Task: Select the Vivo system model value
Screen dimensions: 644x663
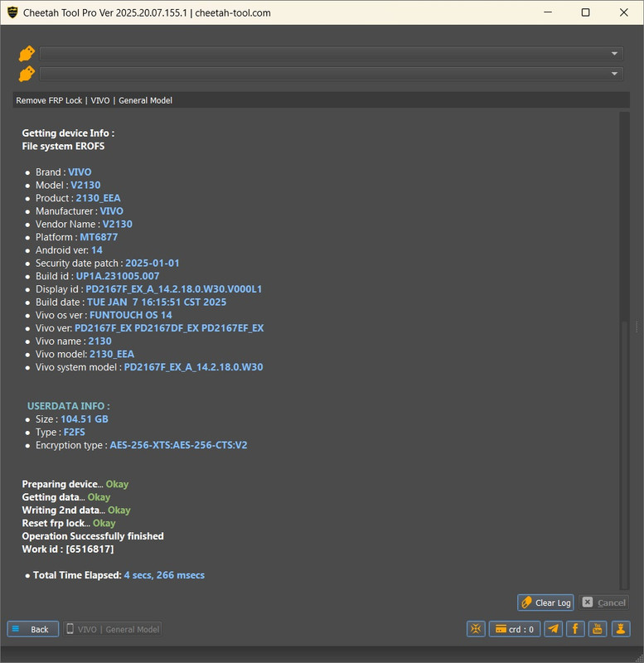Action: [x=193, y=367]
